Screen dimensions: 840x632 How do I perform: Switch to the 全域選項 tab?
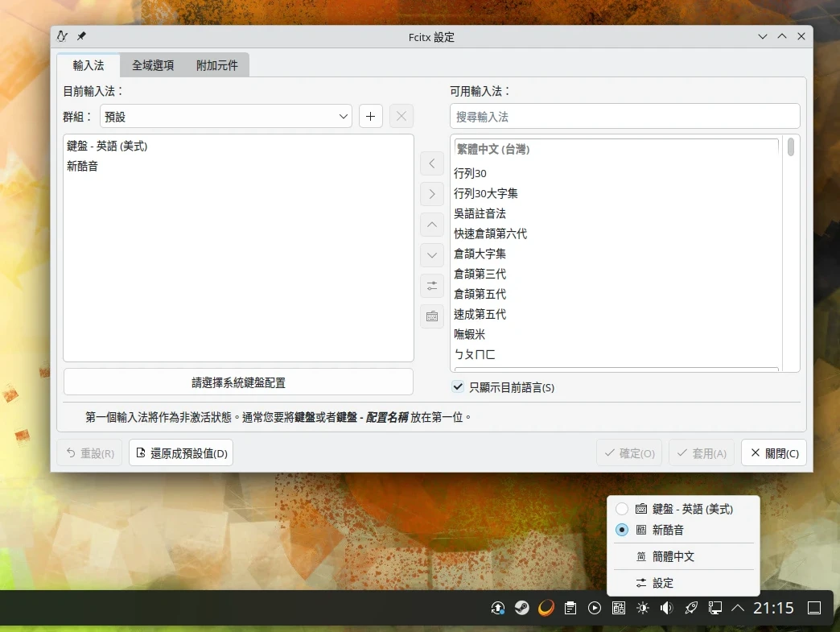(x=153, y=65)
